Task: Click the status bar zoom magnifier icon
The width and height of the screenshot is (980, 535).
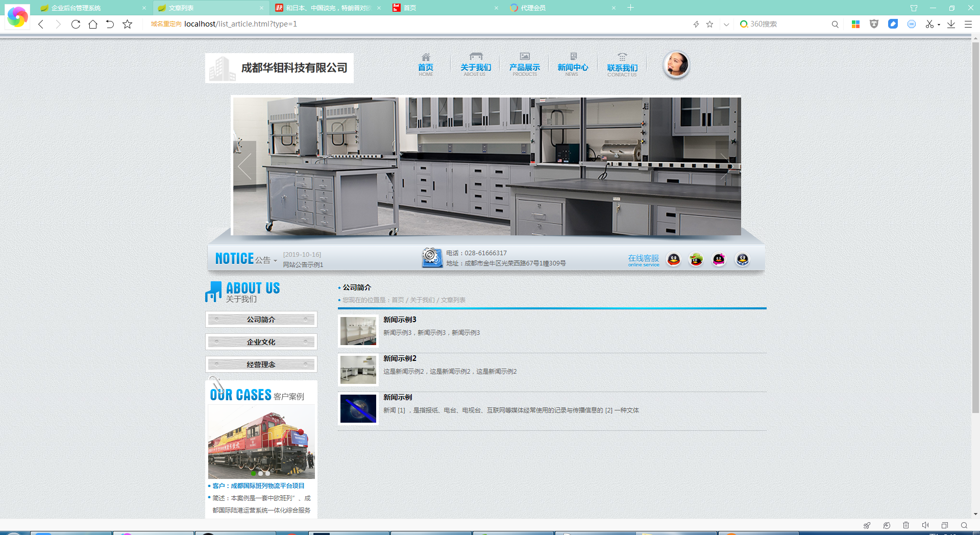Action: [x=964, y=525]
